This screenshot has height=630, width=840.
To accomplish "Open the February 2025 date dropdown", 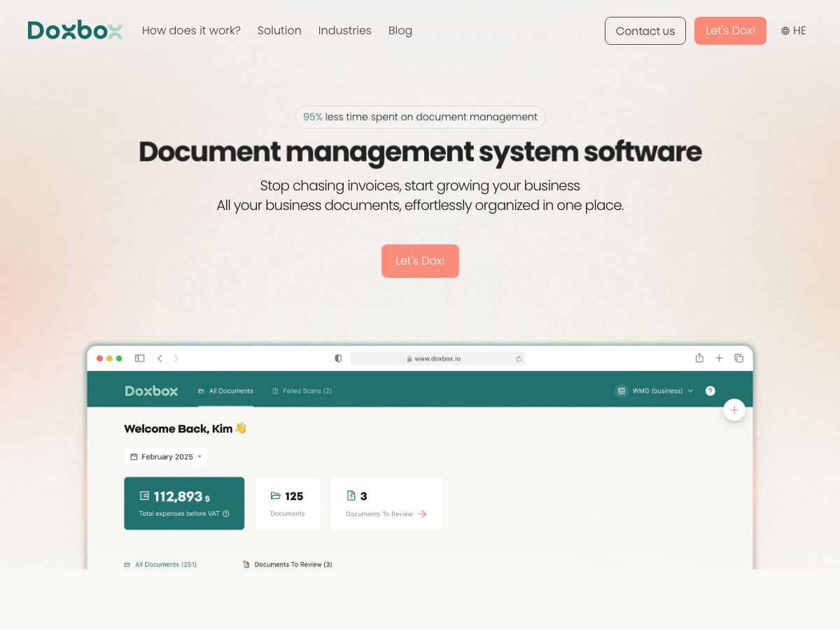I will [166, 456].
